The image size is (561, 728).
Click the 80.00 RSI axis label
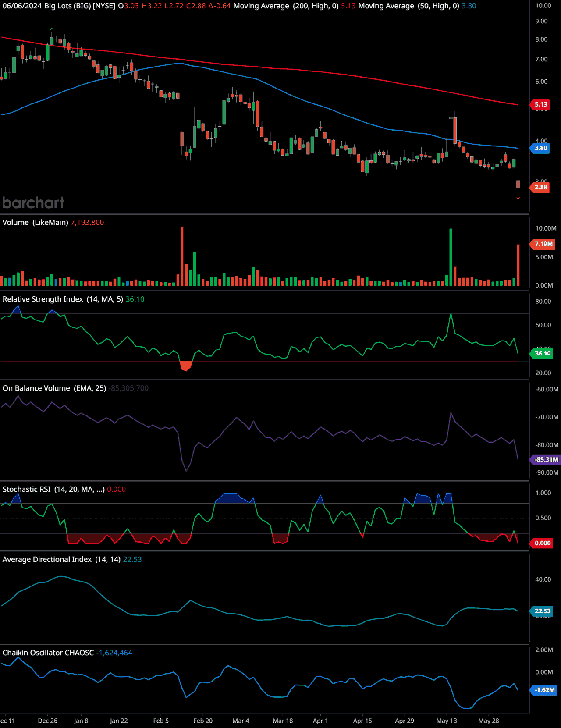click(x=543, y=302)
